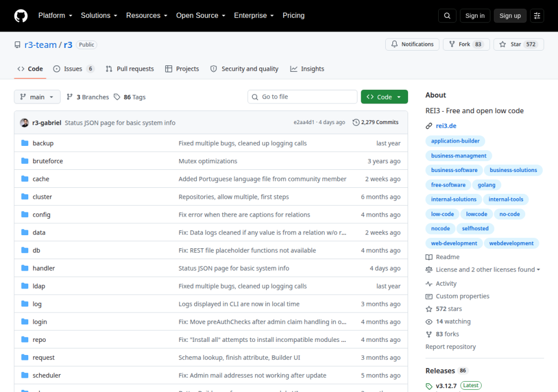Open the Releases 86 heading link

tap(446, 371)
